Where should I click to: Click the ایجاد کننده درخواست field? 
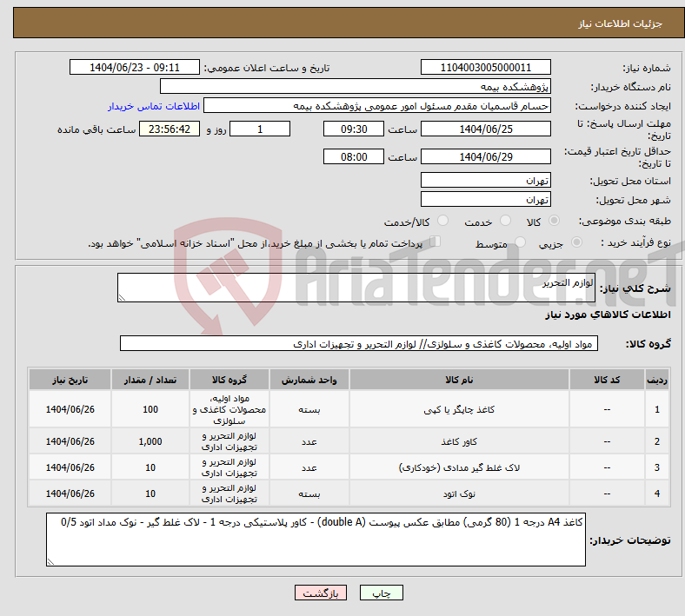(x=377, y=106)
